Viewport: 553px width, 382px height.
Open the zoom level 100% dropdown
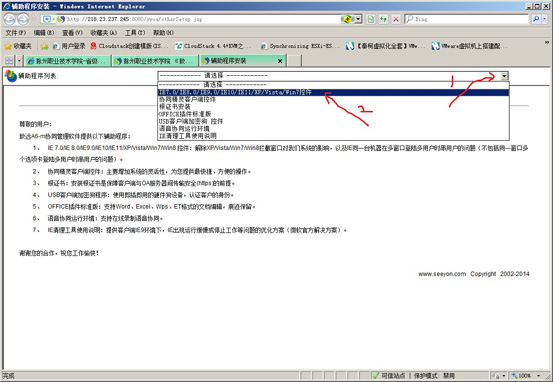pyautogui.click(x=539, y=376)
